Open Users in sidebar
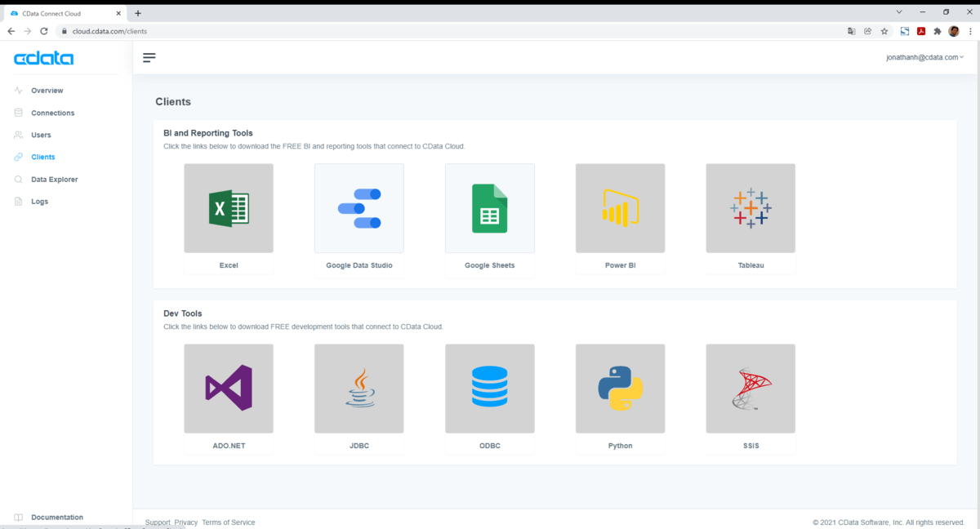The height and width of the screenshot is (529, 980). coord(41,135)
